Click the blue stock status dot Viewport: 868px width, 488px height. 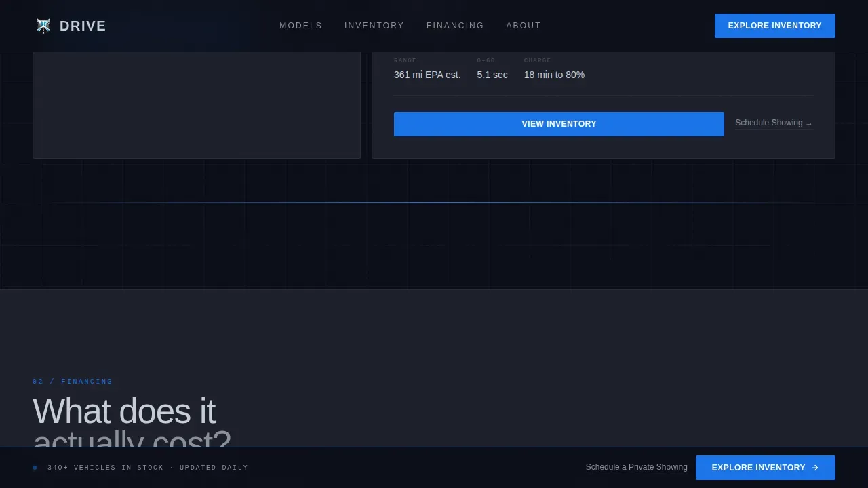pos(35,468)
